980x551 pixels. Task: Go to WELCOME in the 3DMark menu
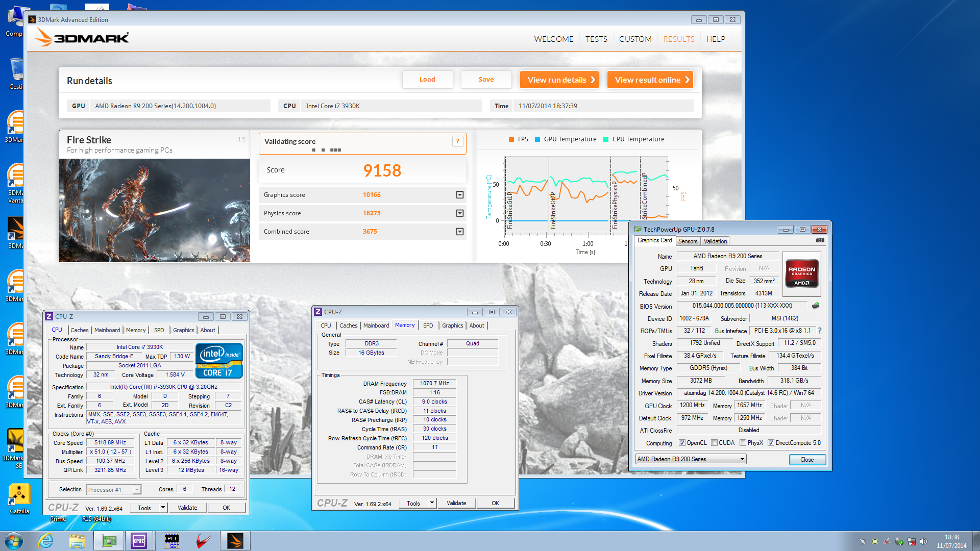554,39
